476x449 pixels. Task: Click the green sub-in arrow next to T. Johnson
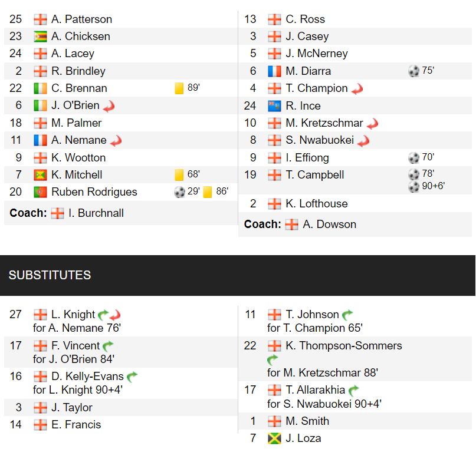coord(347,315)
